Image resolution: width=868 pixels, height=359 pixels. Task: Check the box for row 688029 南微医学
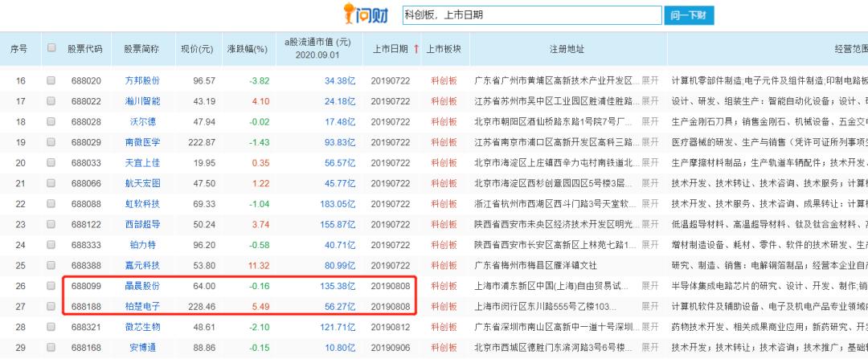pos(51,141)
